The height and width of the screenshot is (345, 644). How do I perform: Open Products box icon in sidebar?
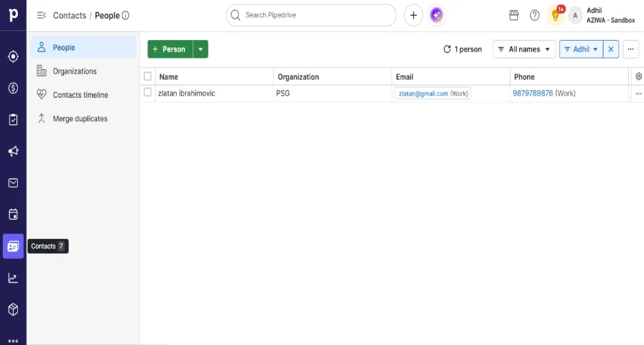pyautogui.click(x=13, y=309)
